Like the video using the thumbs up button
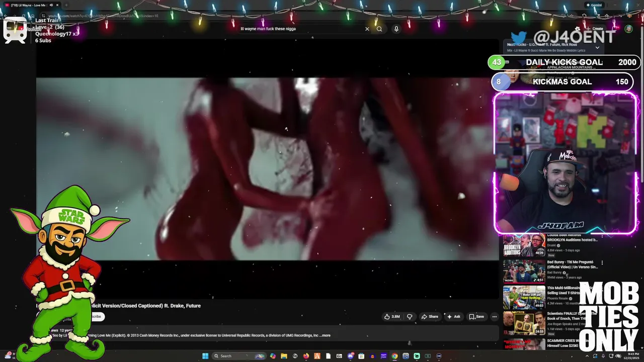Viewport: 644px width, 362px height. pyautogui.click(x=392, y=317)
